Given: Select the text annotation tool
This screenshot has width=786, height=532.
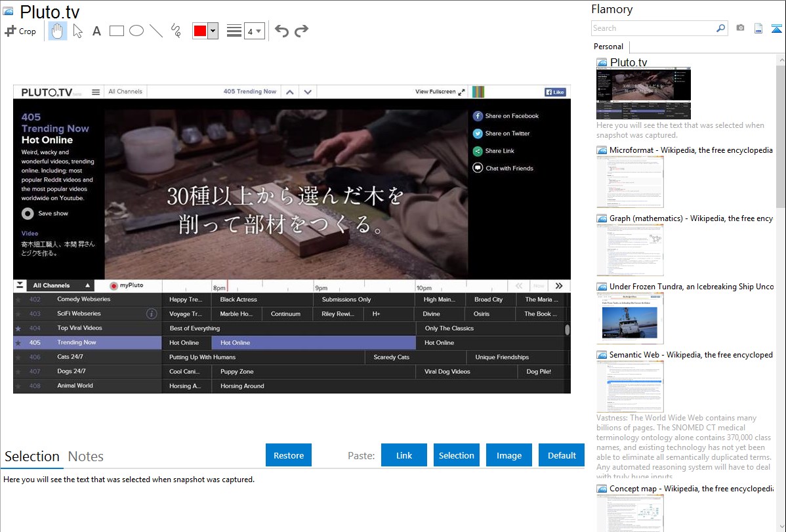Looking at the screenshot, I should (x=96, y=31).
